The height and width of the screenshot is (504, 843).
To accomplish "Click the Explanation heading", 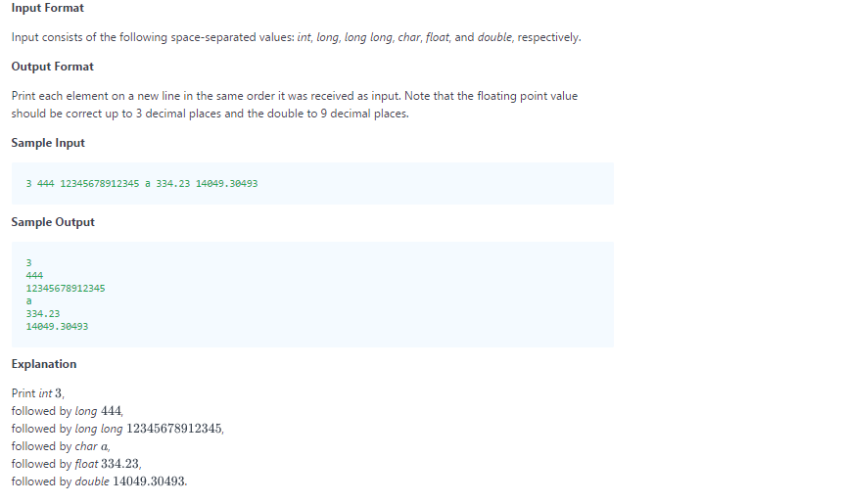I will pyautogui.click(x=43, y=364).
